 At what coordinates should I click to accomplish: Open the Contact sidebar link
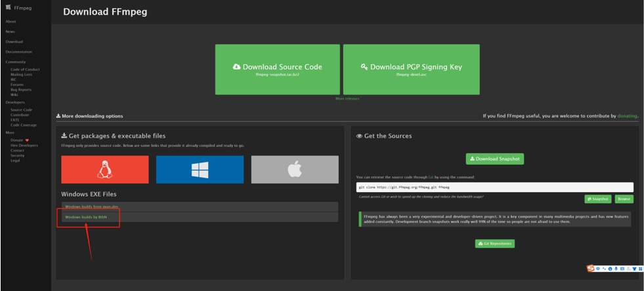[x=17, y=151]
